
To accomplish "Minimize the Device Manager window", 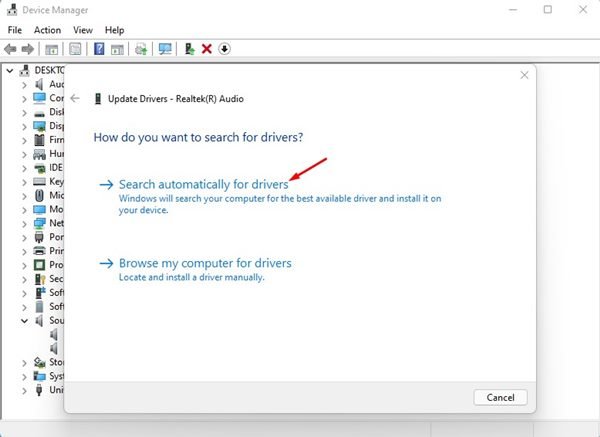I will 513,10.
